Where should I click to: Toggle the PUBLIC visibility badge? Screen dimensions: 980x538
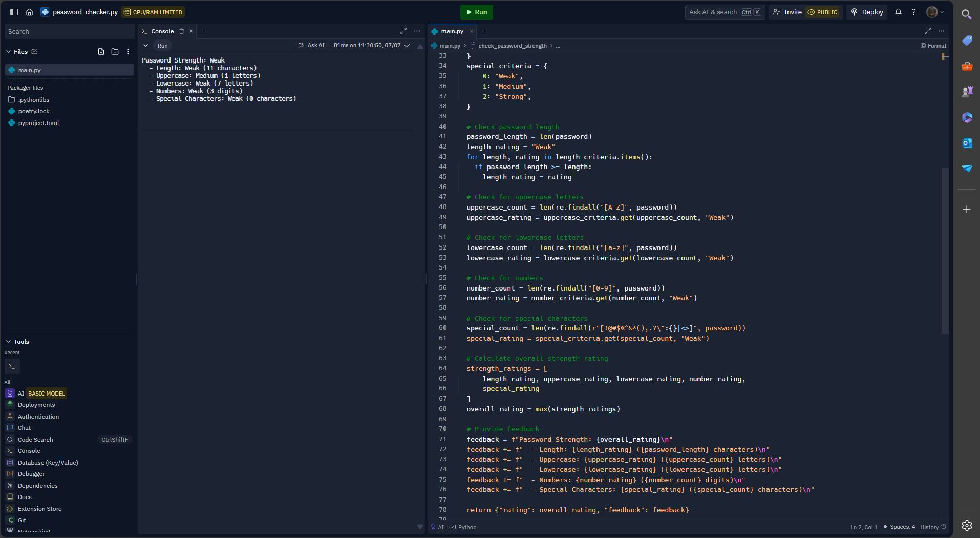click(x=822, y=12)
